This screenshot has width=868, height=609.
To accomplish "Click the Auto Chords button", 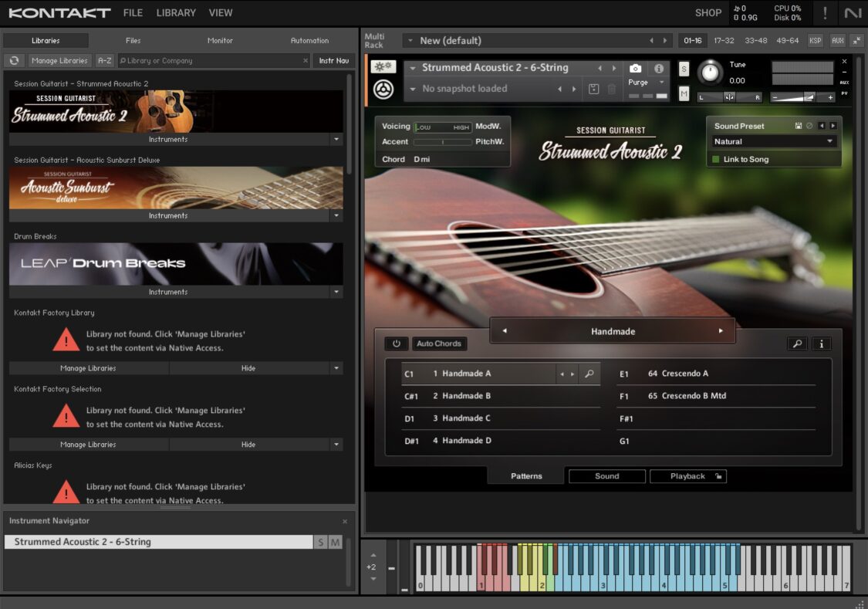I will coord(438,343).
